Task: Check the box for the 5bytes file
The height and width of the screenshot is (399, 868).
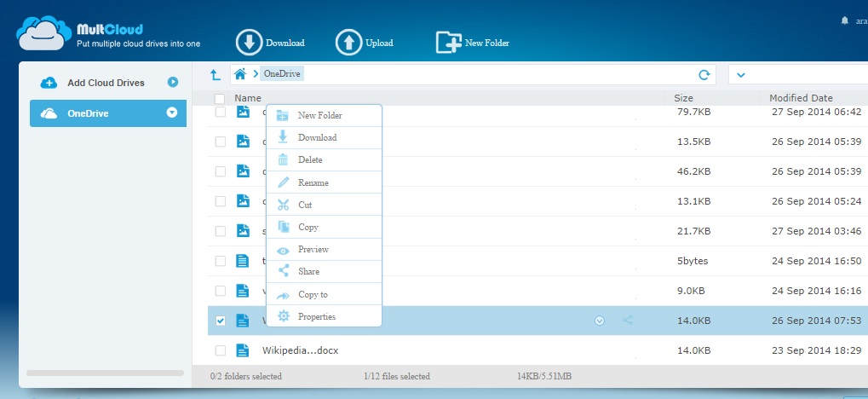Action: click(221, 261)
